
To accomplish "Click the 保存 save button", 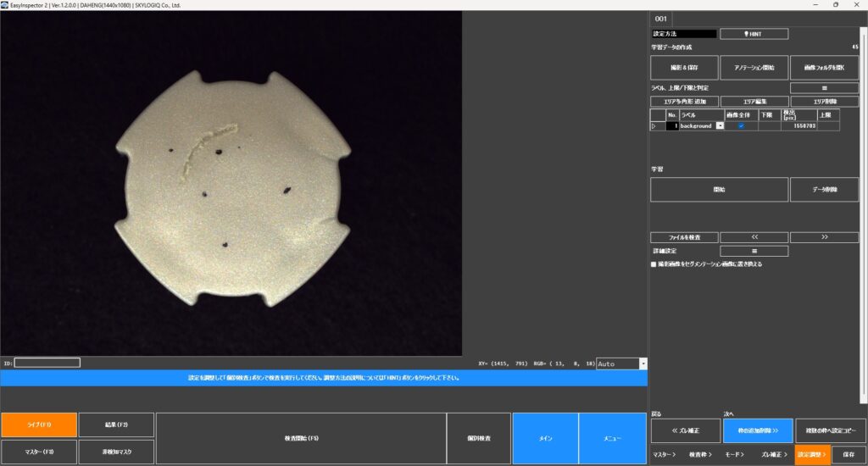I will [x=849, y=455].
